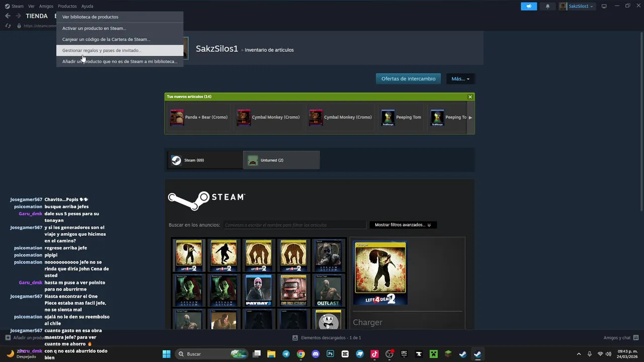This screenshot has width=644, height=362.
Task: Select the Cuphead trading card
Action: [x=328, y=319]
